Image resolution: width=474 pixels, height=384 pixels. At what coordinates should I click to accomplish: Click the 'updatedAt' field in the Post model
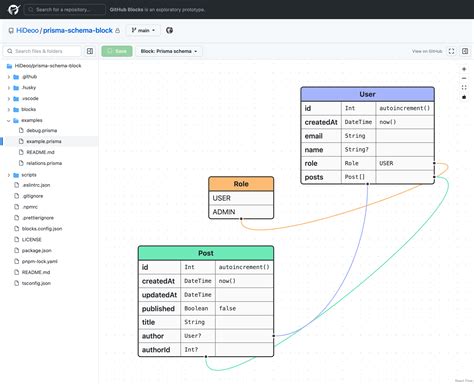point(206,295)
